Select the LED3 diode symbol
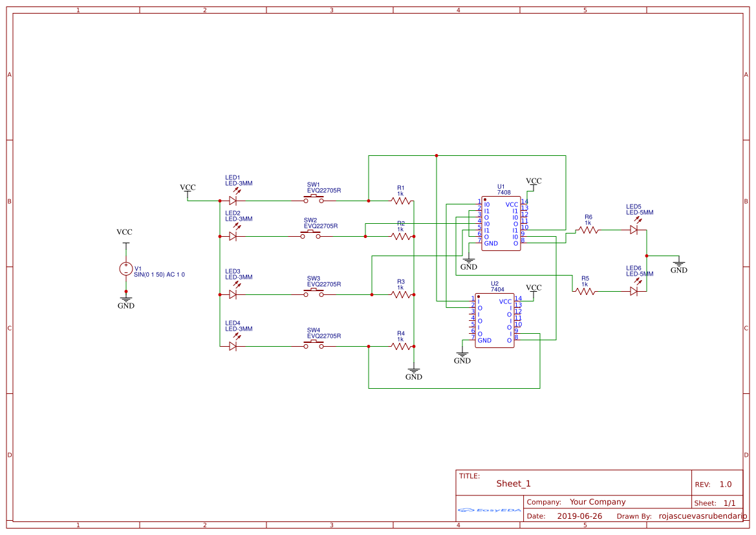756x535 pixels. click(x=233, y=294)
